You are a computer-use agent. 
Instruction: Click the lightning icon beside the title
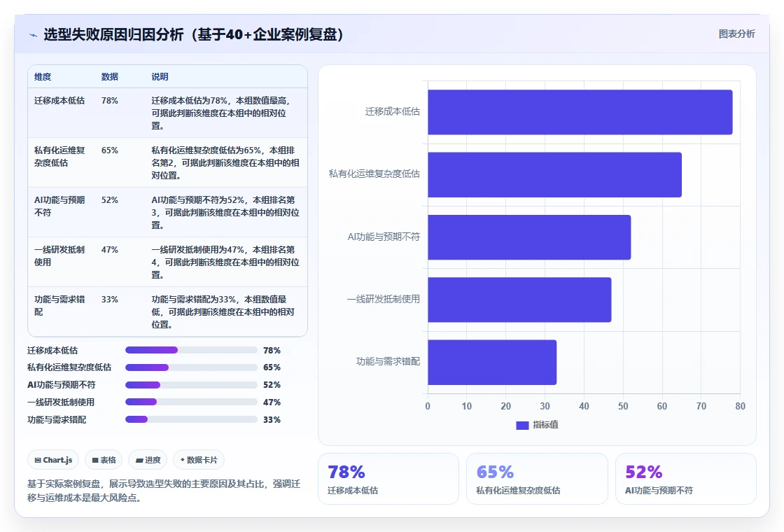tap(33, 35)
